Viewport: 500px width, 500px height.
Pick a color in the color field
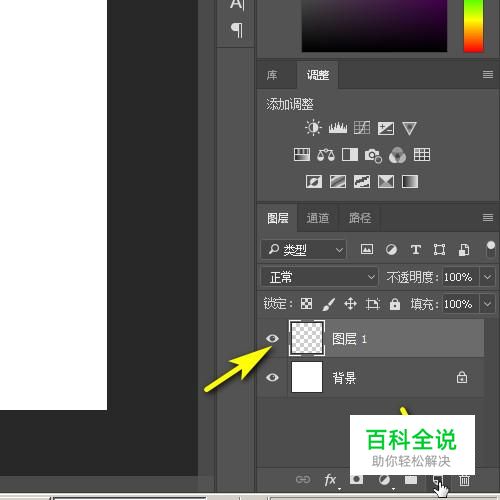374,26
